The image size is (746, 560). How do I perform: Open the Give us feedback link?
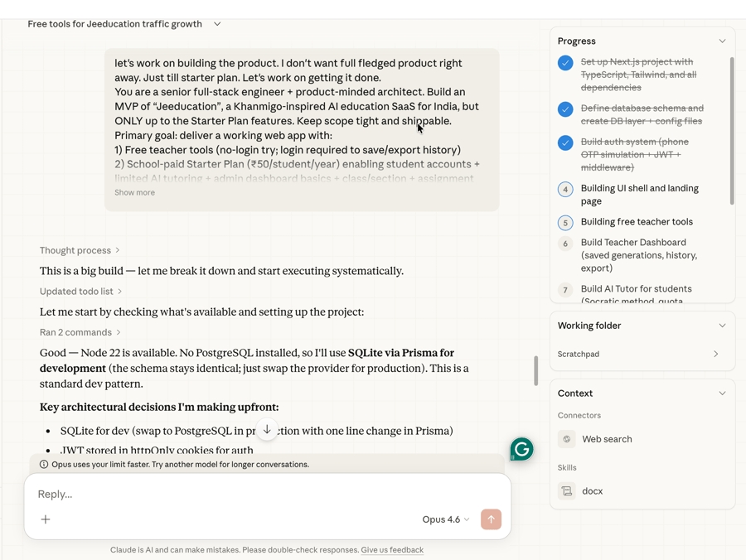(392, 550)
